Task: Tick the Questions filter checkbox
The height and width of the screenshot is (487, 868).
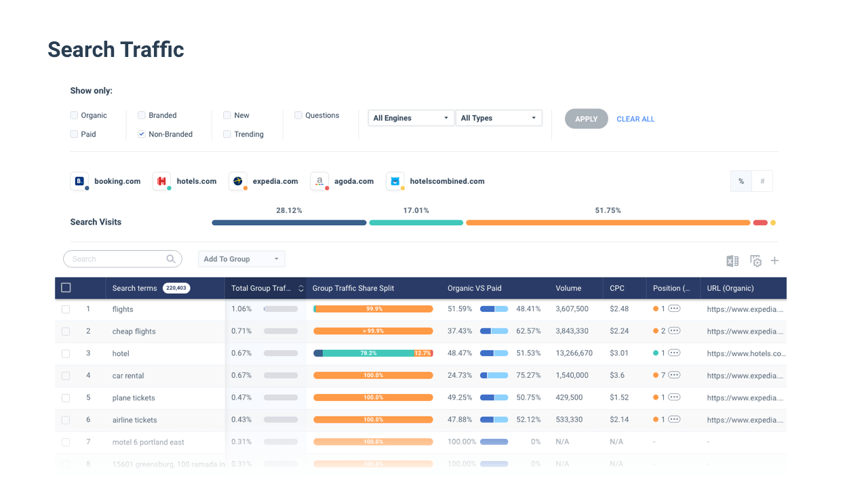Action: click(x=298, y=115)
